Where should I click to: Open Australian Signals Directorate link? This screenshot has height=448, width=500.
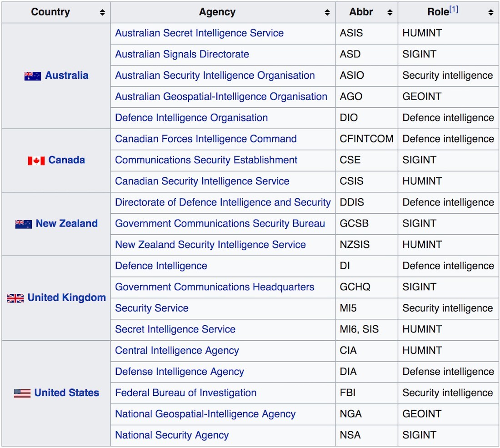182,54
